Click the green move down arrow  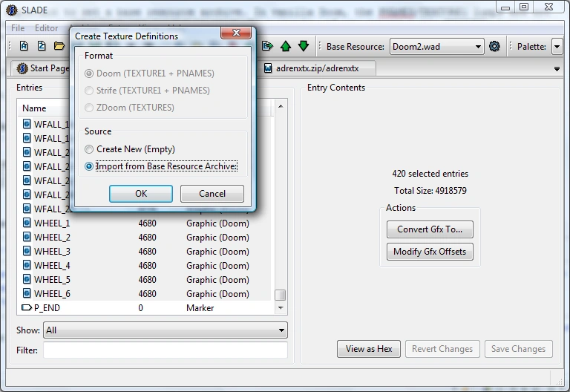pyautogui.click(x=303, y=46)
